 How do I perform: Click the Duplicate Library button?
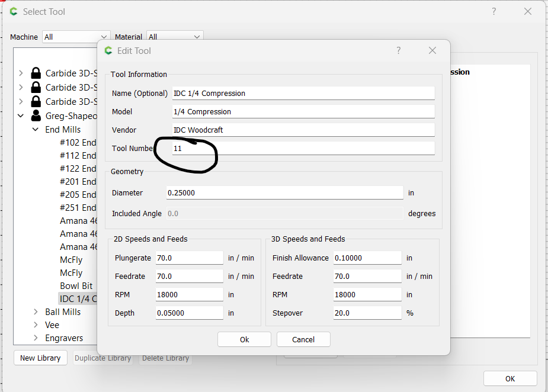tap(102, 358)
